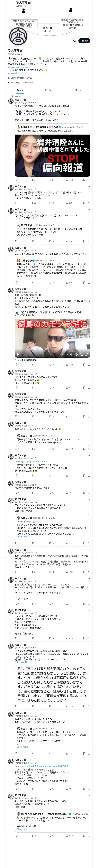98x868 pixels.
Task: Switch to the Replies tab
Action: coord(49,90)
